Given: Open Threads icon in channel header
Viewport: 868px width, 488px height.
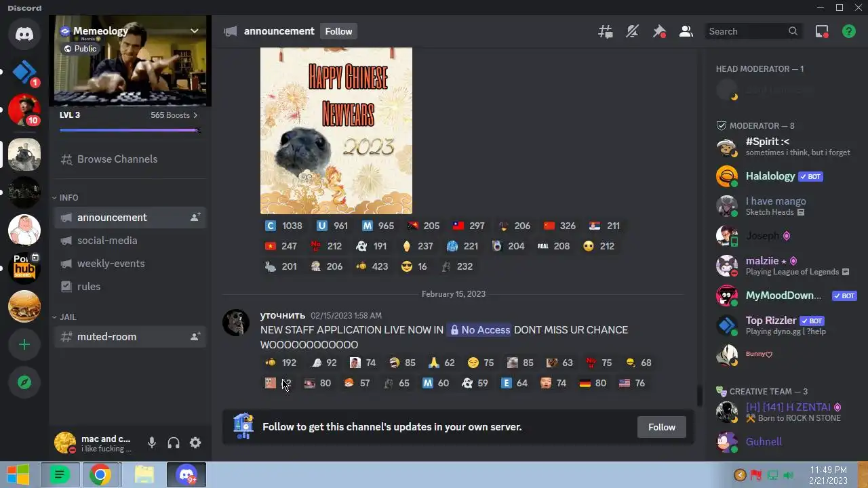Looking at the screenshot, I should coord(605,31).
